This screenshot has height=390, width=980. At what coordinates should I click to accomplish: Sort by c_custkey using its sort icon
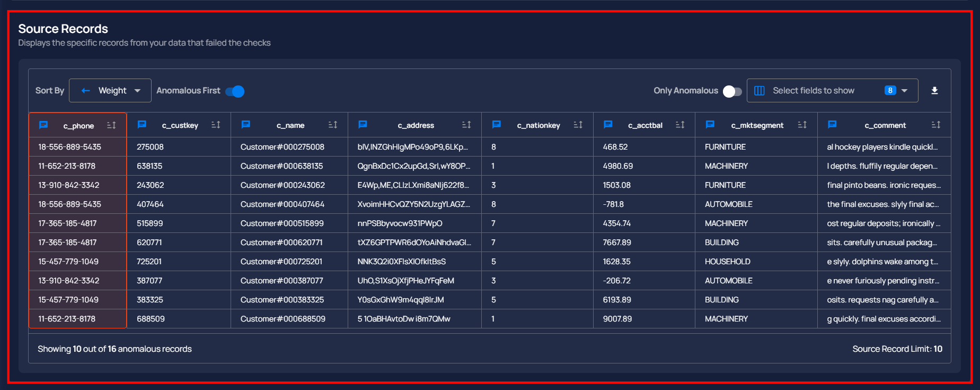click(216, 125)
